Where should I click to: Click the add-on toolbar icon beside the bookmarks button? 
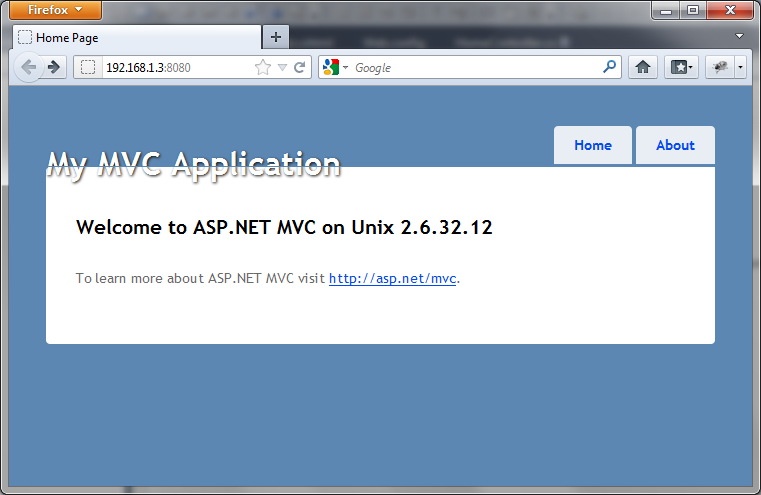click(x=720, y=67)
